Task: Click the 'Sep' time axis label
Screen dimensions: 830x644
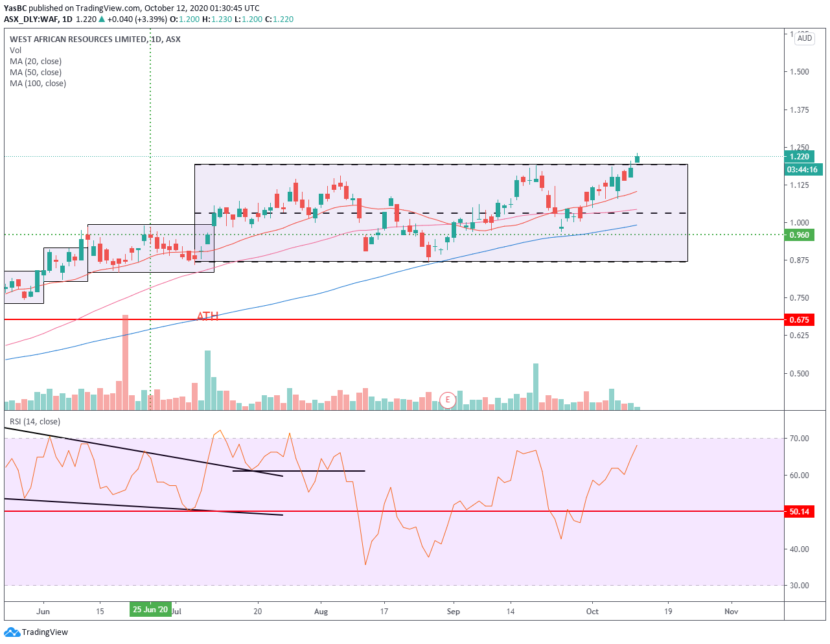Action: coord(454,611)
